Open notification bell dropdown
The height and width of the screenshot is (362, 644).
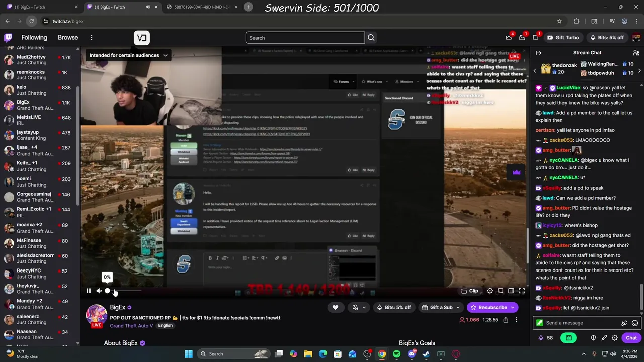pyautogui.click(x=359, y=307)
